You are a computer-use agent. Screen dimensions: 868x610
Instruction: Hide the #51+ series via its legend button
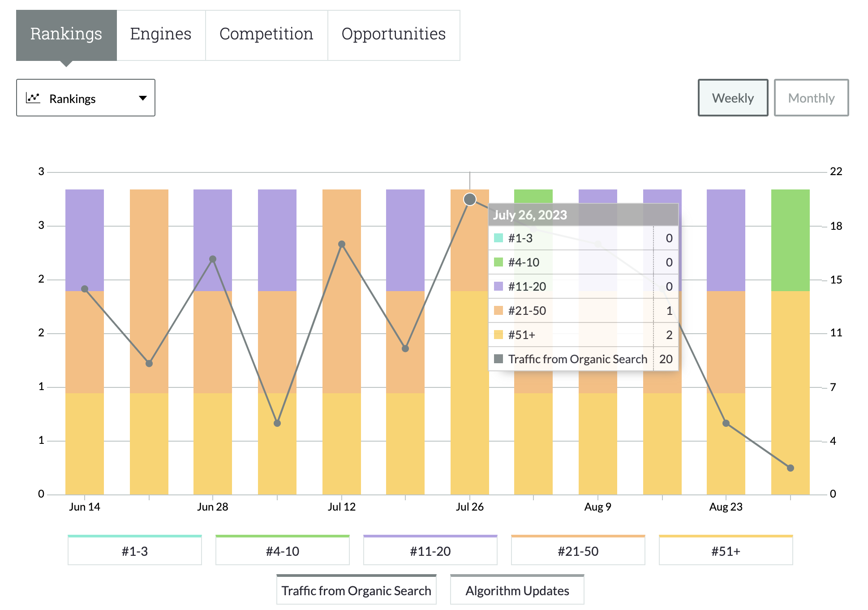[x=725, y=550]
